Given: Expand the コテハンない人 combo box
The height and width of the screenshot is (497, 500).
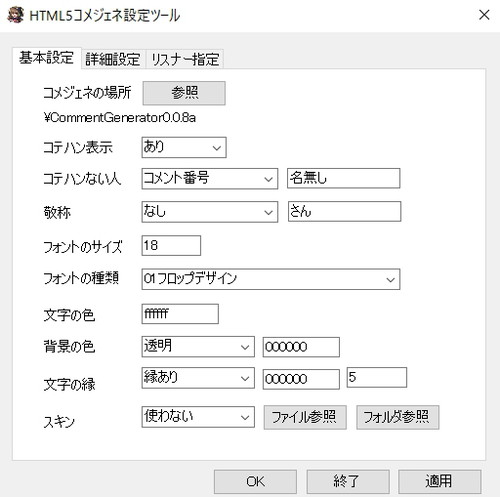Looking at the screenshot, I should (210, 179).
